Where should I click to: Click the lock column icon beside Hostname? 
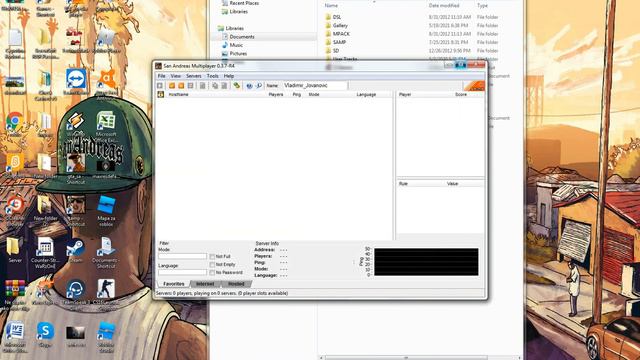point(161,94)
